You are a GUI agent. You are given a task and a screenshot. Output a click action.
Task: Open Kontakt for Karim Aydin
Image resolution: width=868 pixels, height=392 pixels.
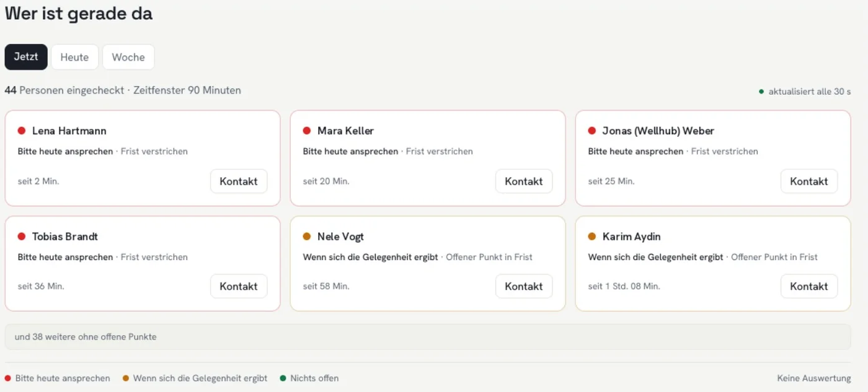(809, 287)
